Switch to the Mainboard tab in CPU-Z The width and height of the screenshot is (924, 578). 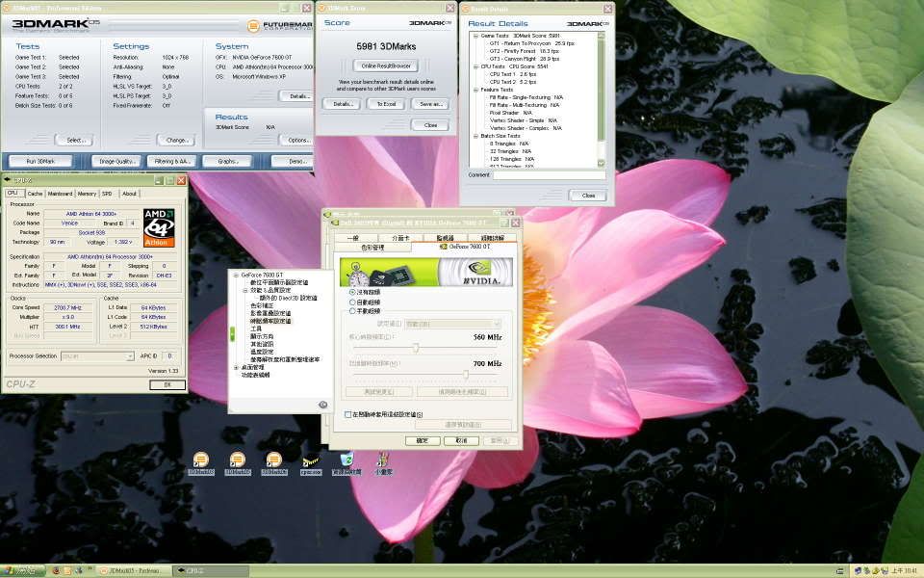coord(60,194)
